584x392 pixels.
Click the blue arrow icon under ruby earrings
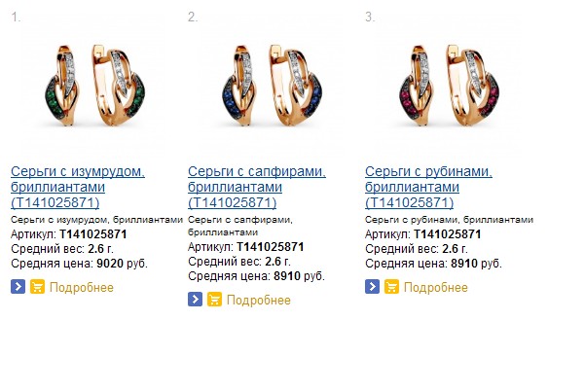372,287
